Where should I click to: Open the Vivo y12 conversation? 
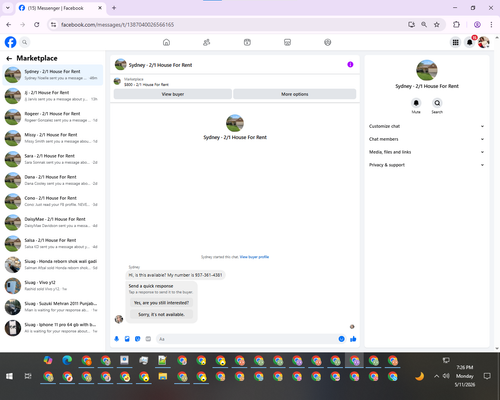click(53, 285)
